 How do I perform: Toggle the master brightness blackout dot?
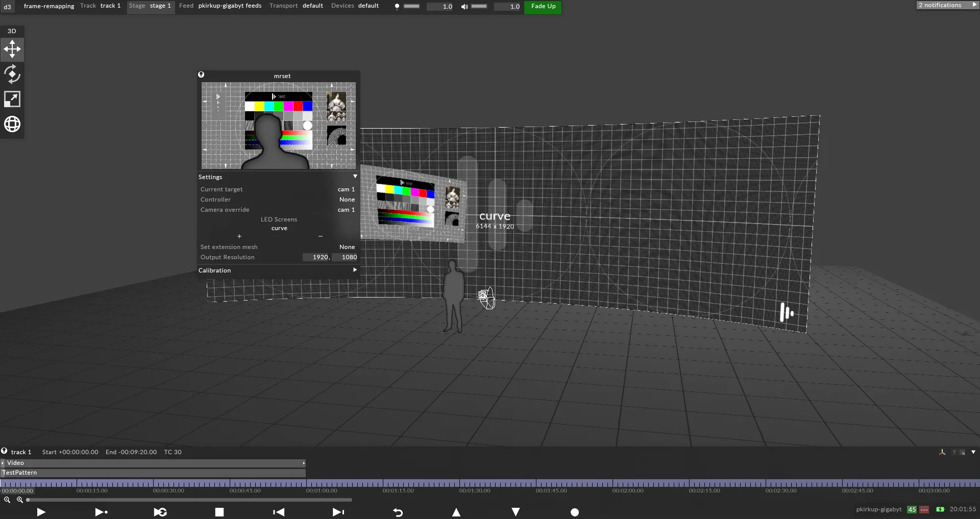point(398,7)
